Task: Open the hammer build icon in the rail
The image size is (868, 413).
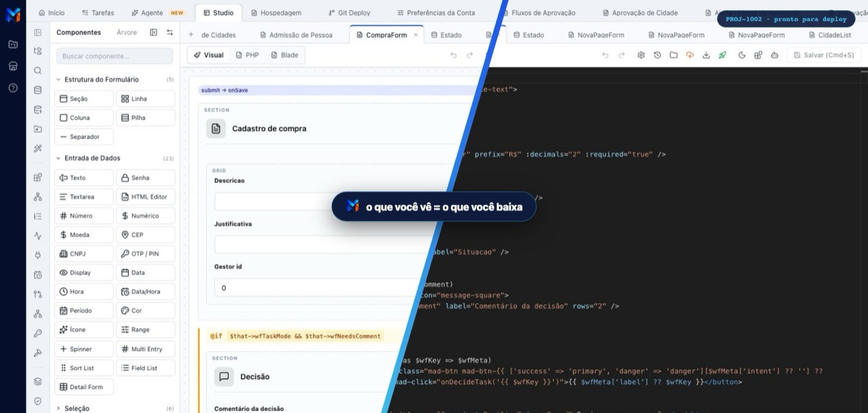Action: pyautogui.click(x=38, y=353)
